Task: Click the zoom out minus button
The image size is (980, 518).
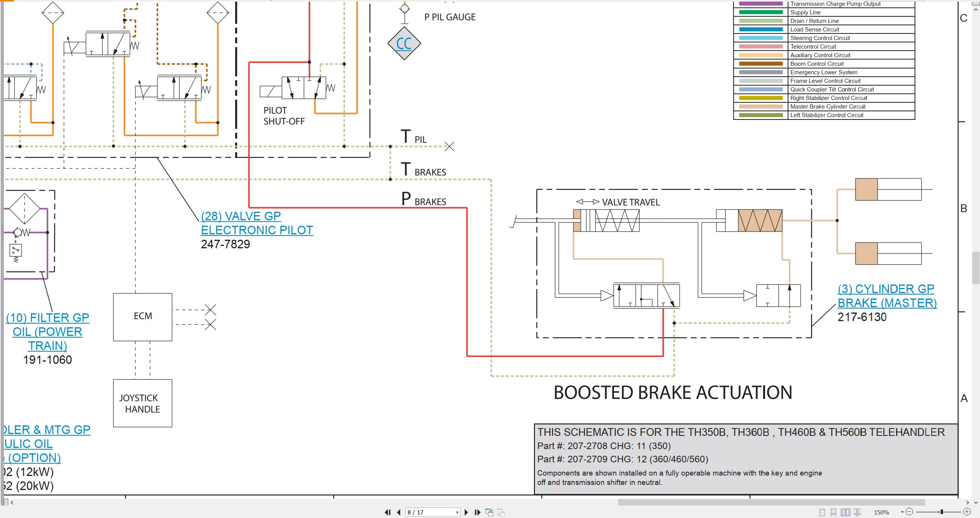Action: point(909,512)
